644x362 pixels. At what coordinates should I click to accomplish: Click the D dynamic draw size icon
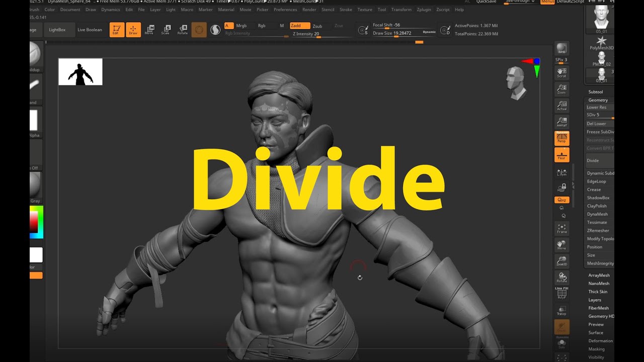(445, 31)
